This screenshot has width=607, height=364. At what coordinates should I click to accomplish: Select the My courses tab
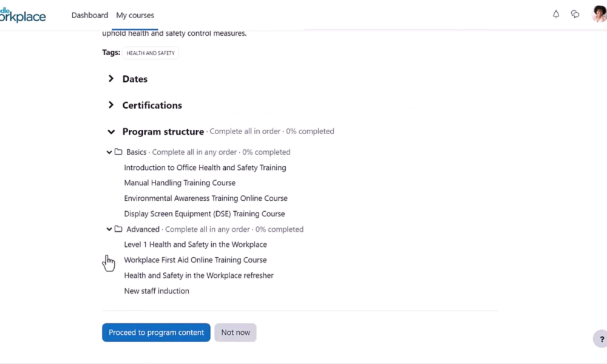point(135,15)
